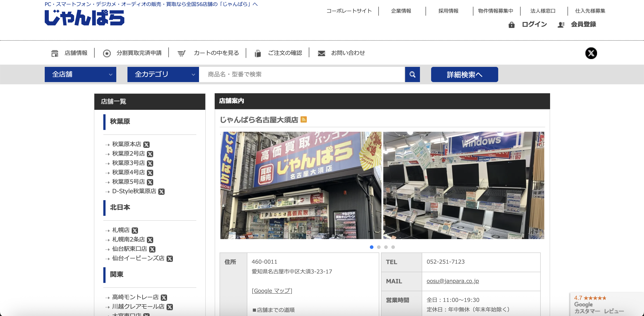The width and height of the screenshot is (644, 316).
Task: Click the shopping cart icon
Action: pyautogui.click(x=181, y=53)
